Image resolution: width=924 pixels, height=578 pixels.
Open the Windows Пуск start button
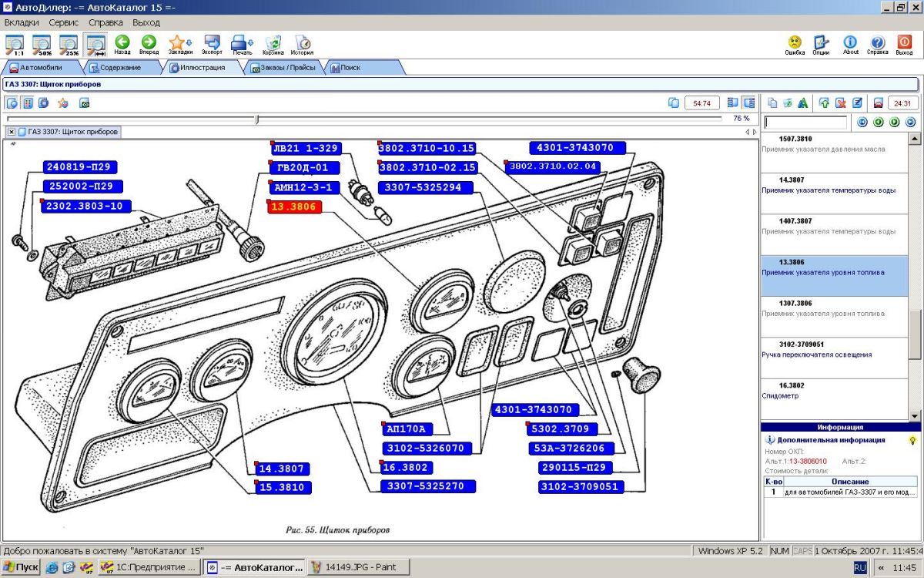click(x=21, y=568)
